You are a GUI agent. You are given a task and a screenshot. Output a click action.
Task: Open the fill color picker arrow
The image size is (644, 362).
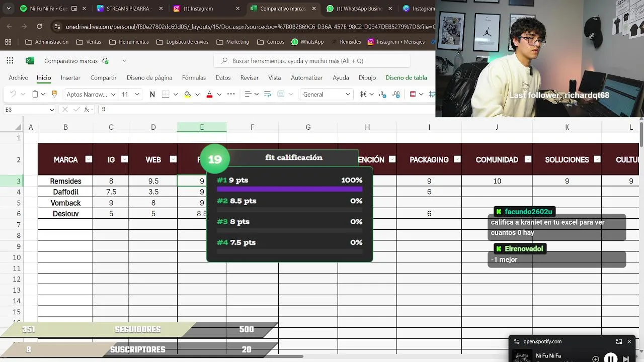tap(197, 95)
